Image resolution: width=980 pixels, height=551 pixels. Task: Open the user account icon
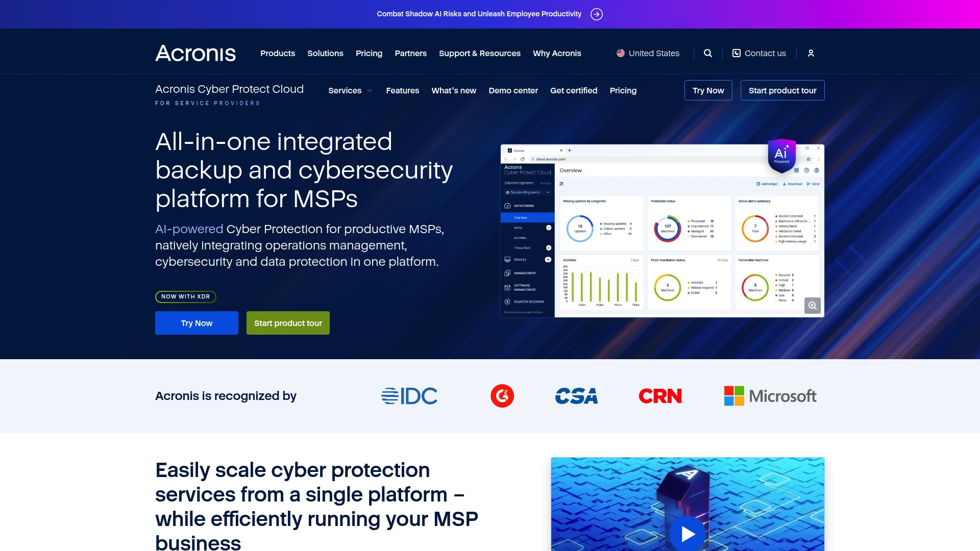pyautogui.click(x=811, y=53)
